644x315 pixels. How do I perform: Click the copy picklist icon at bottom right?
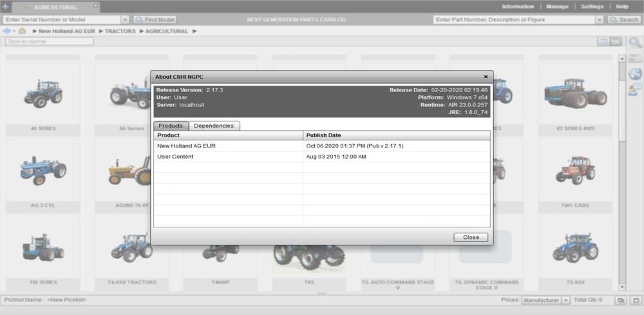point(620,300)
